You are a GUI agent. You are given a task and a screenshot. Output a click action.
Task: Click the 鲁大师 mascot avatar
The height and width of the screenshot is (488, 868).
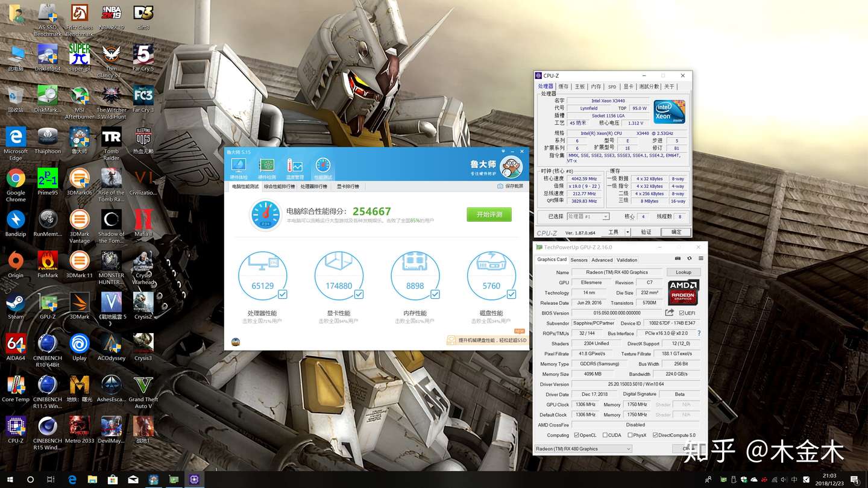point(511,167)
